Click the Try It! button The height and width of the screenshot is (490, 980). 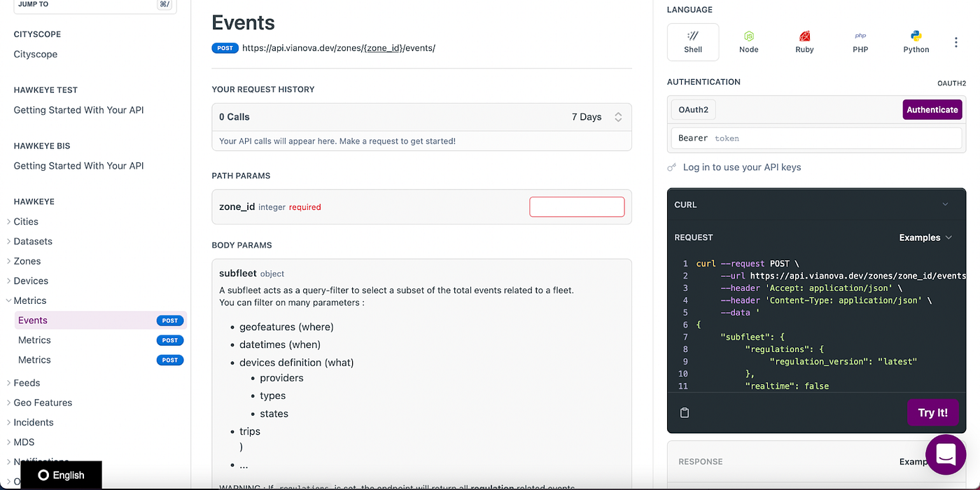pyautogui.click(x=932, y=412)
